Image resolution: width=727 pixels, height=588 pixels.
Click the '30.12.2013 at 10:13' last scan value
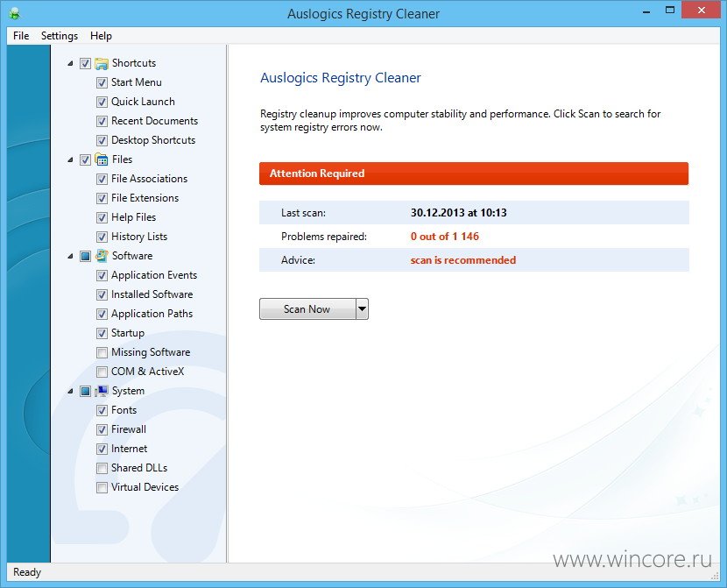[459, 213]
